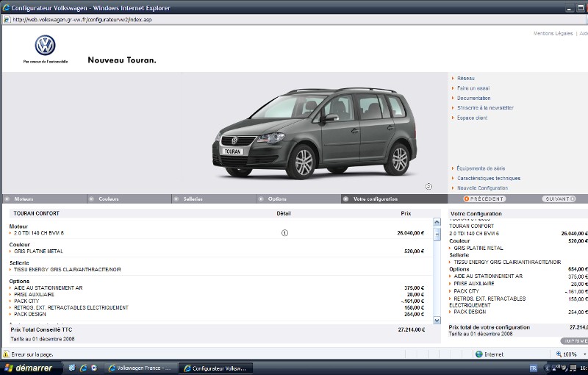This screenshot has height=375, width=588.
Task: Click the page error warning icon
Action: (6, 354)
